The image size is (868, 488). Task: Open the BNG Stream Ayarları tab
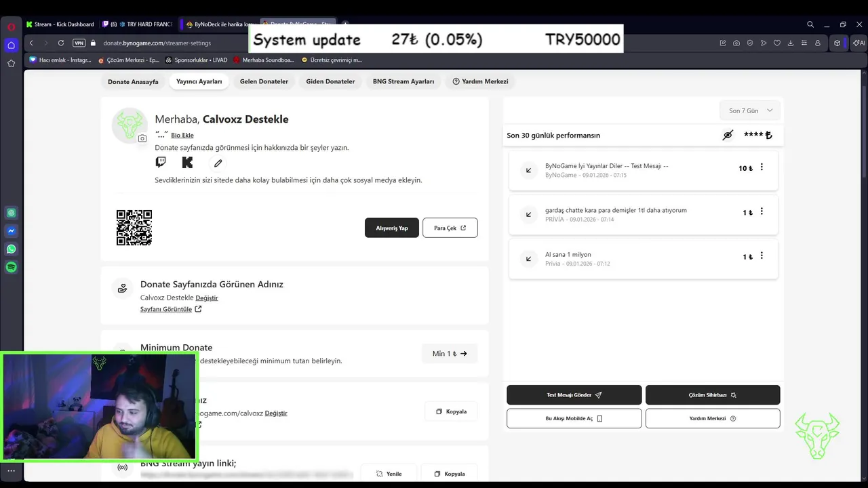pyautogui.click(x=403, y=81)
